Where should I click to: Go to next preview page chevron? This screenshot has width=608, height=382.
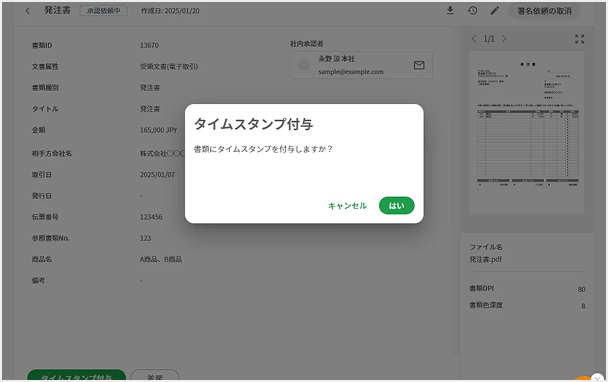[504, 38]
